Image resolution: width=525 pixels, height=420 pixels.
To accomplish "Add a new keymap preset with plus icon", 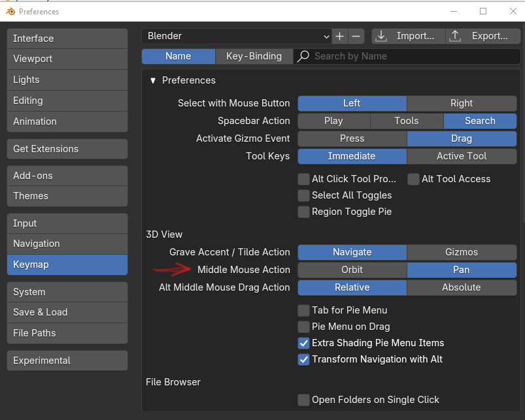I will [x=340, y=36].
